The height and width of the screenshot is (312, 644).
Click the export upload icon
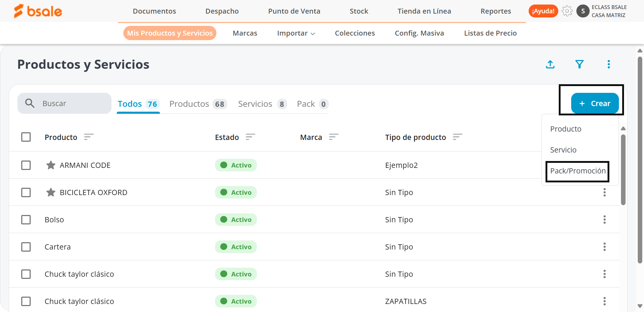point(550,64)
